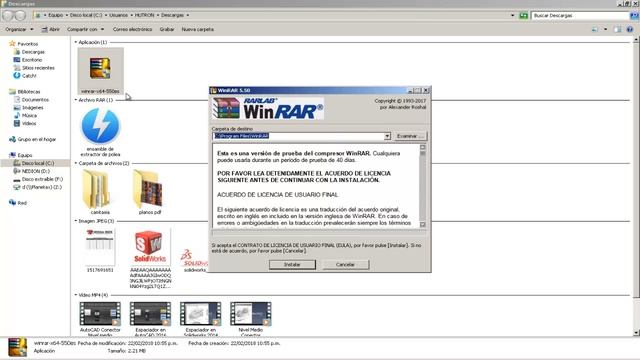Viewport: 640px width, 360px height.
Task: Open the Organizar dropdown arrow
Action: coord(32,29)
